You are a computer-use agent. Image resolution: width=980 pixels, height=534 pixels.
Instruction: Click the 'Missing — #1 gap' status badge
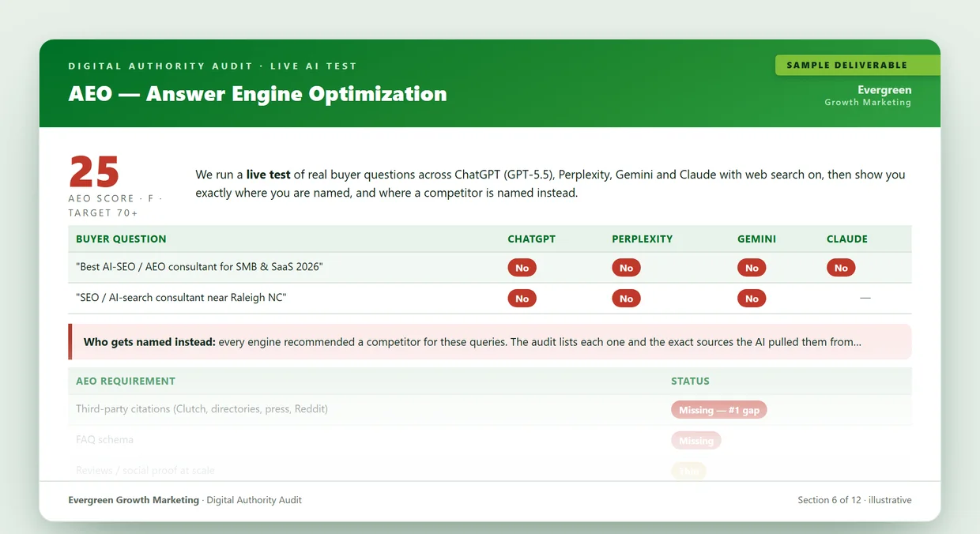point(718,410)
